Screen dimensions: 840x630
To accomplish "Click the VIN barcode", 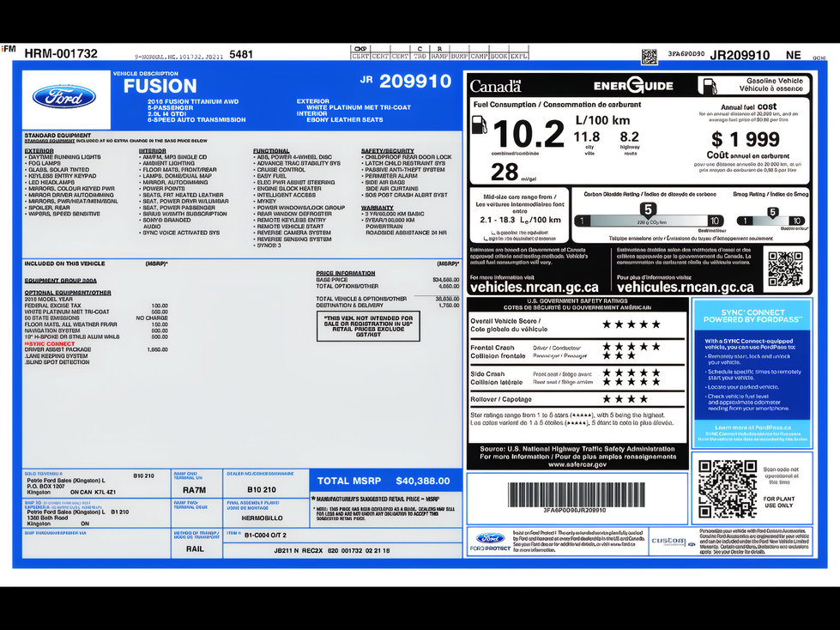I will point(576,494).
